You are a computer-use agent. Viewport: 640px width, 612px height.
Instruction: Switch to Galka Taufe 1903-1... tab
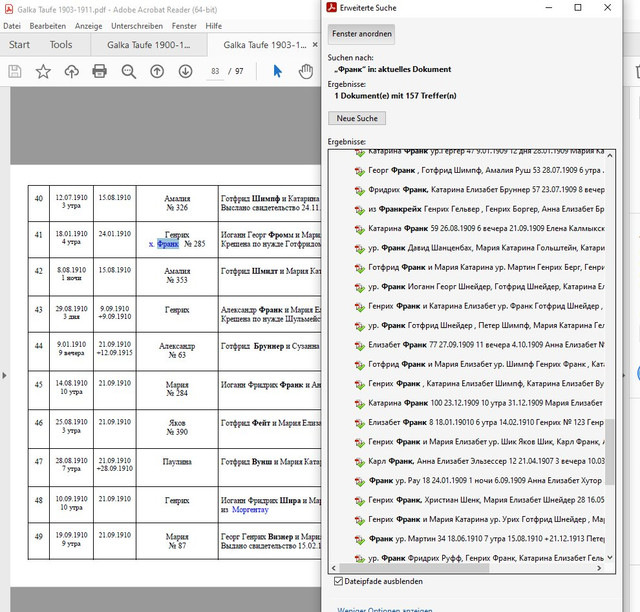pos(264,45)
